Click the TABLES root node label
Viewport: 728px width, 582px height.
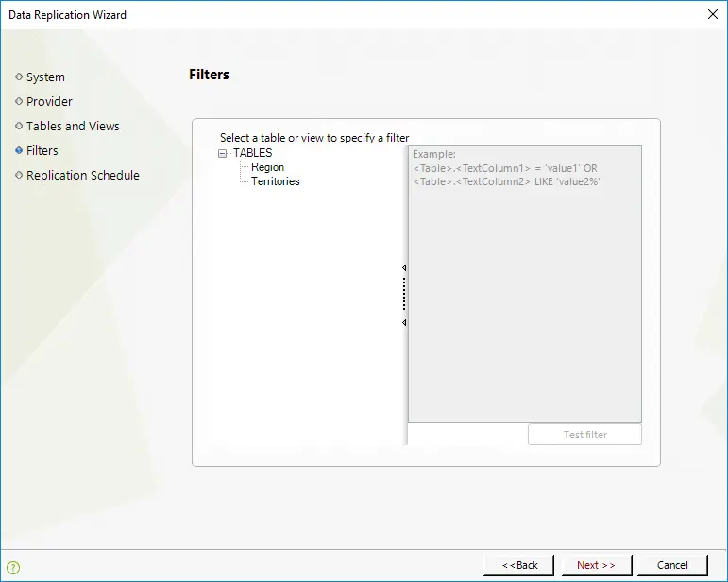[252, 153]
